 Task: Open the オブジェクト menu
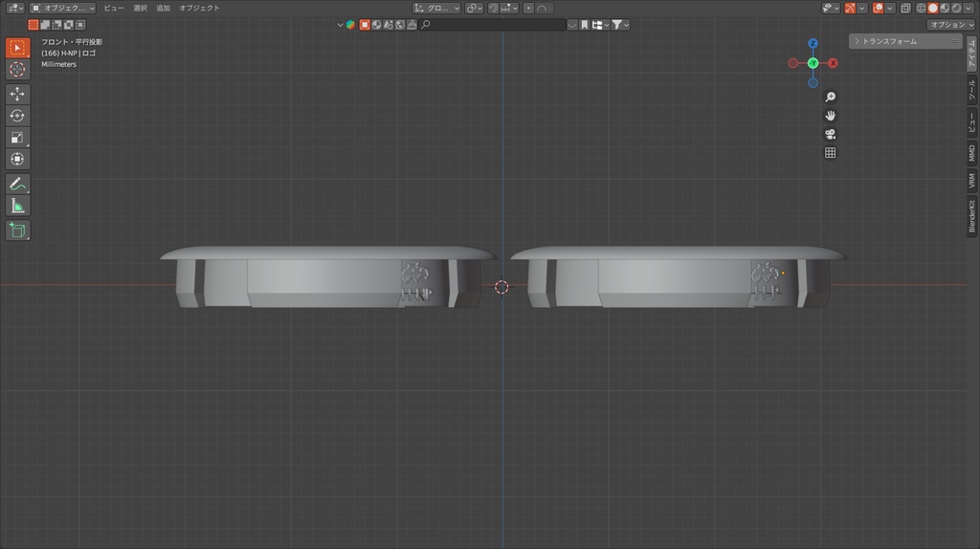[x=199, y=8]
